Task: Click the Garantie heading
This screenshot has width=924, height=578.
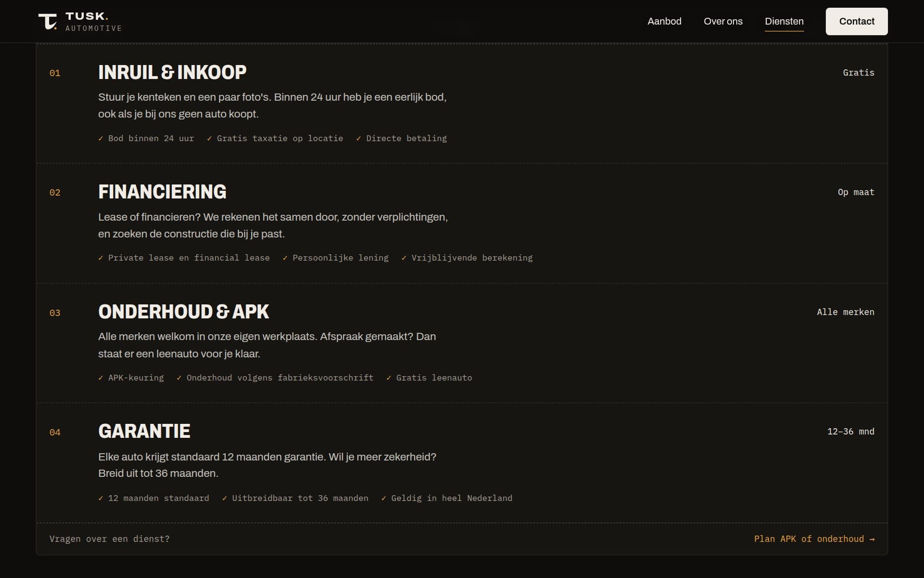Action: tap(144, 431)
